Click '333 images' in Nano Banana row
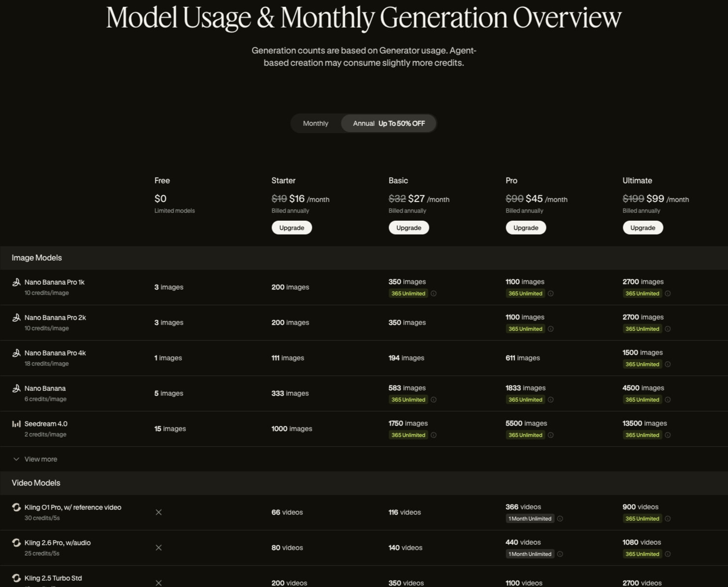The image size is (728, 587). click(x=290, y=393)
